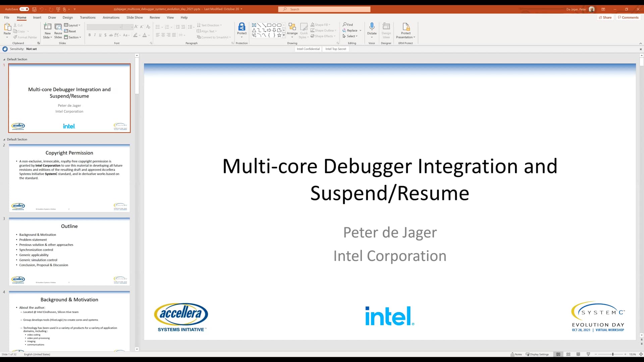Apply Intel Confidential label

308,49
